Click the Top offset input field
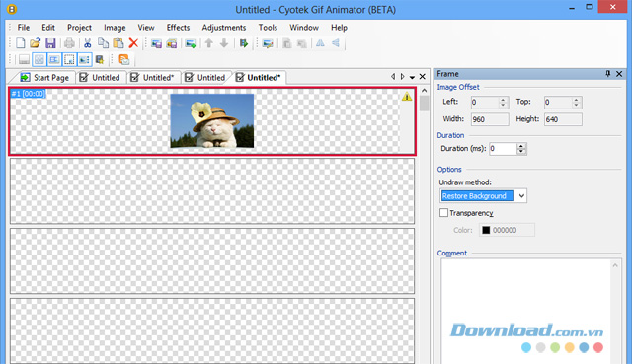The image size is (632, 364). click(x=558, y=103)
